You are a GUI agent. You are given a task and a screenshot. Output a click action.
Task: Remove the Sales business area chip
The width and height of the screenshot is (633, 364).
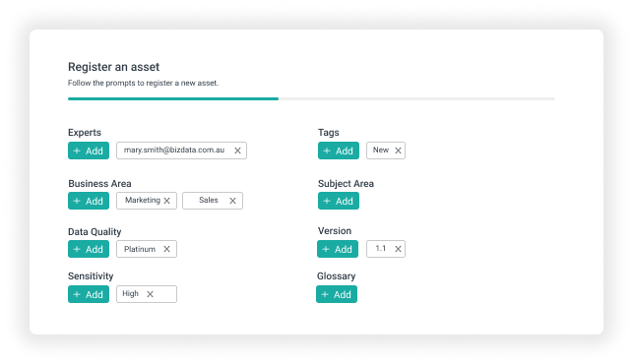coord(232,201)
